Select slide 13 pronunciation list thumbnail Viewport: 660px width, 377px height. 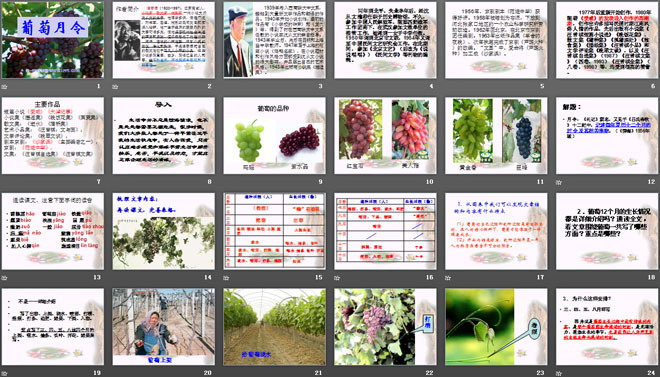tap(53, 231)
